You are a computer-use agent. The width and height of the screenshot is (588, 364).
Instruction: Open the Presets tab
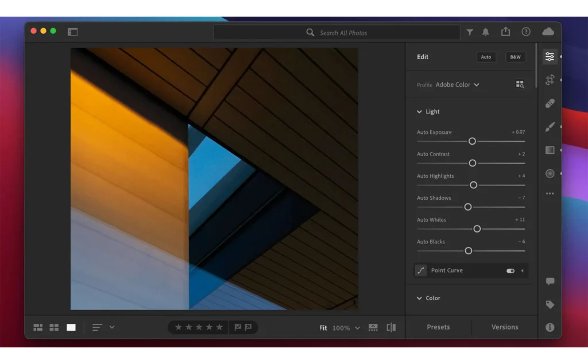(438, 327)
